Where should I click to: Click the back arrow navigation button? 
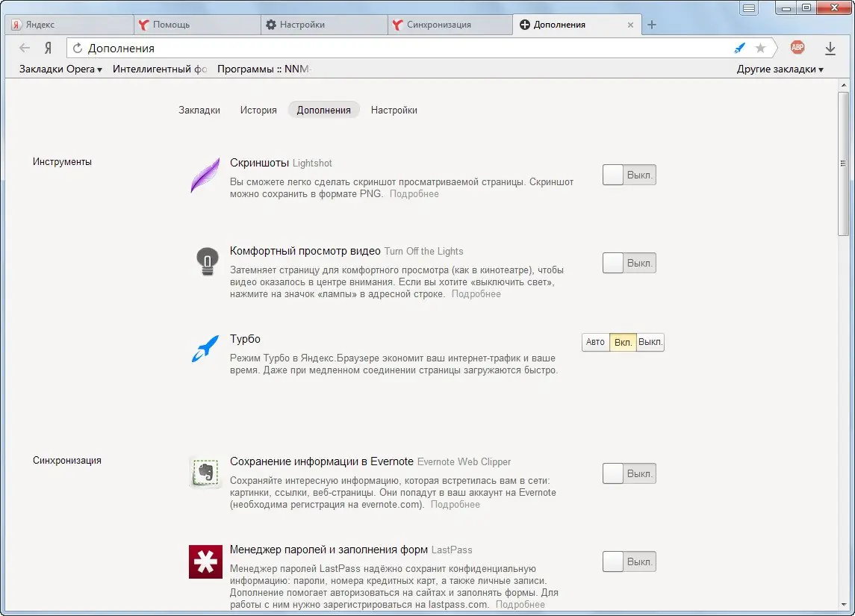coord(25,48)
